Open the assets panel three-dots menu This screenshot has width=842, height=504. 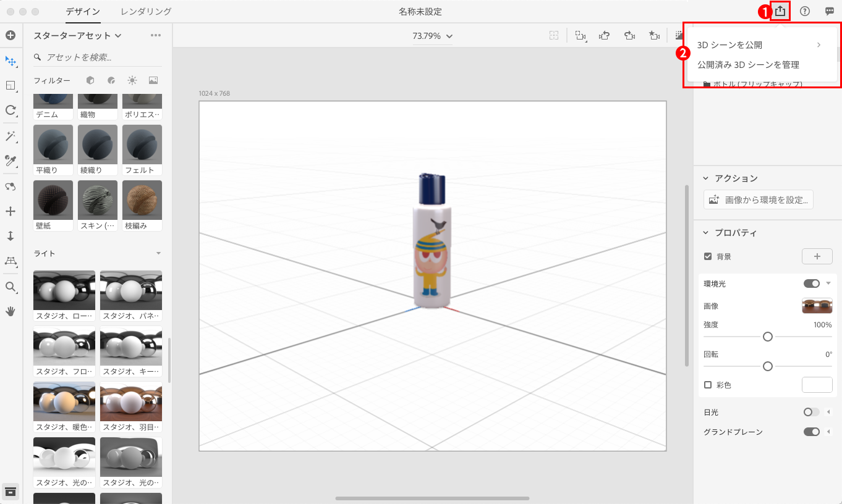156,35
